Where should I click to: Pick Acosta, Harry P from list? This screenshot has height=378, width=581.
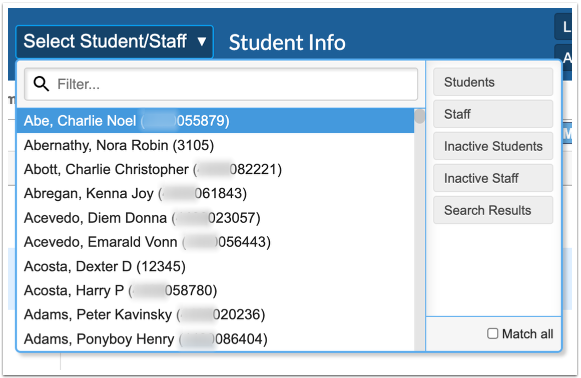[x=215, y=291]
